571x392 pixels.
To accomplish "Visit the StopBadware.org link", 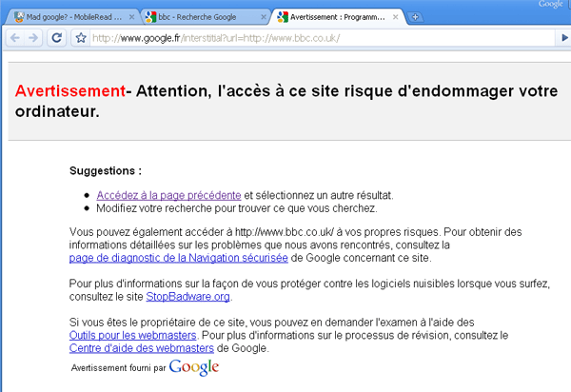I will pos(187,297).
